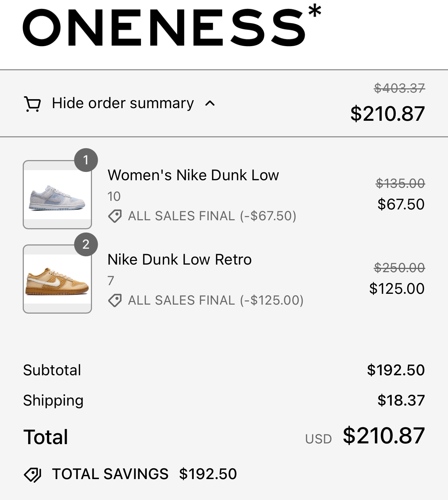
Task: Click the Hide order summary text
Action: click(123, 103)
